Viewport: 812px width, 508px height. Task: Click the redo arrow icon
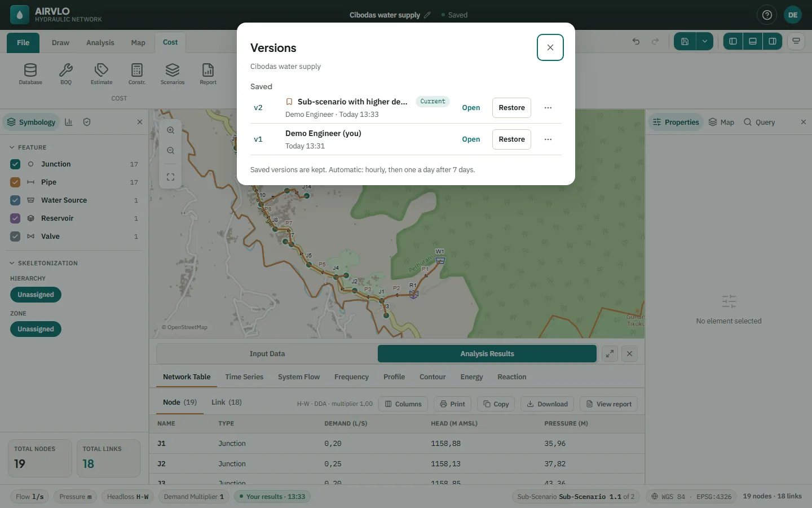655,41
